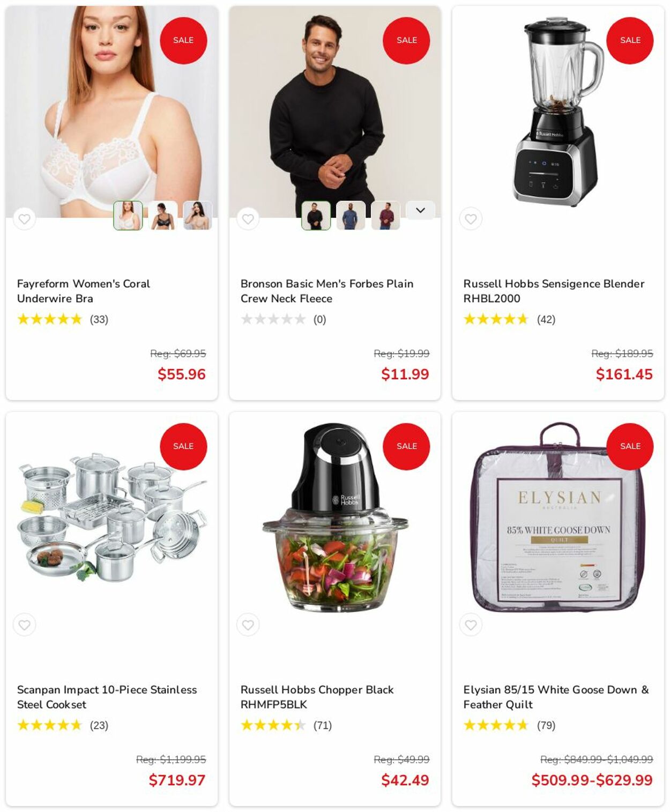Choose beige bra colour thumbnail
Viewport: 670px width, 812px height.
pos(197,216)
